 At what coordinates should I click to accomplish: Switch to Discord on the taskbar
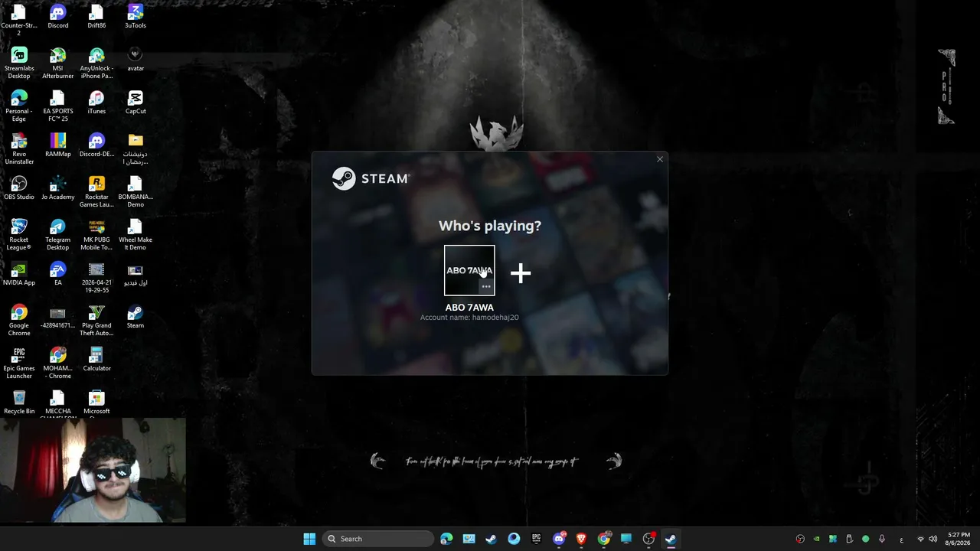559,539
